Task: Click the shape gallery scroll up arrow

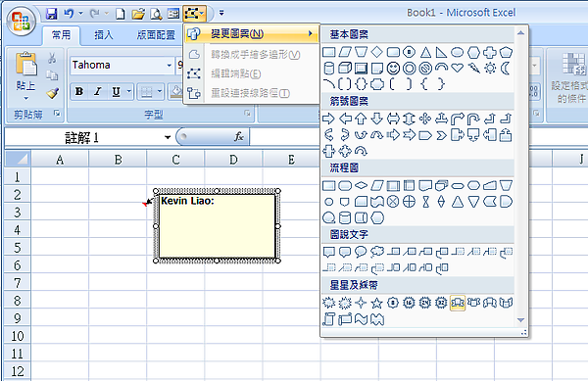Action: click(520, 33)
